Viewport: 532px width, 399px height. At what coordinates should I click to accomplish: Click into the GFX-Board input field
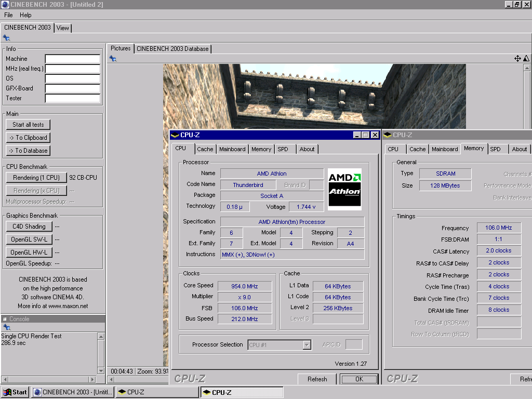click(73, 88)
